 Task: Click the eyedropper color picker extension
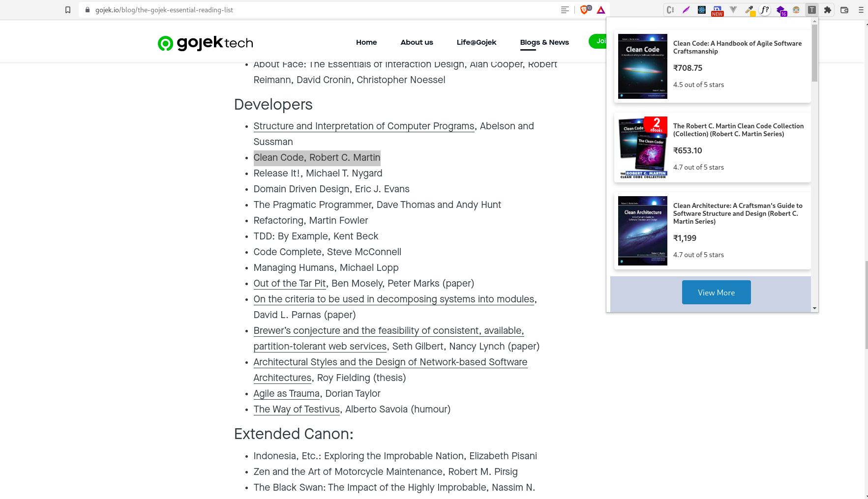(x=749, y=10)
